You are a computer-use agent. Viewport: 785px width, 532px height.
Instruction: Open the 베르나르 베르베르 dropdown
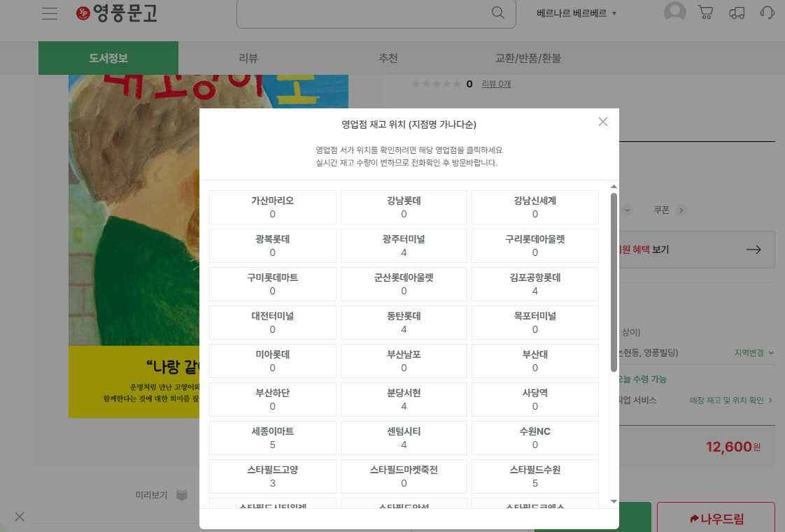(x=575, y=11)
